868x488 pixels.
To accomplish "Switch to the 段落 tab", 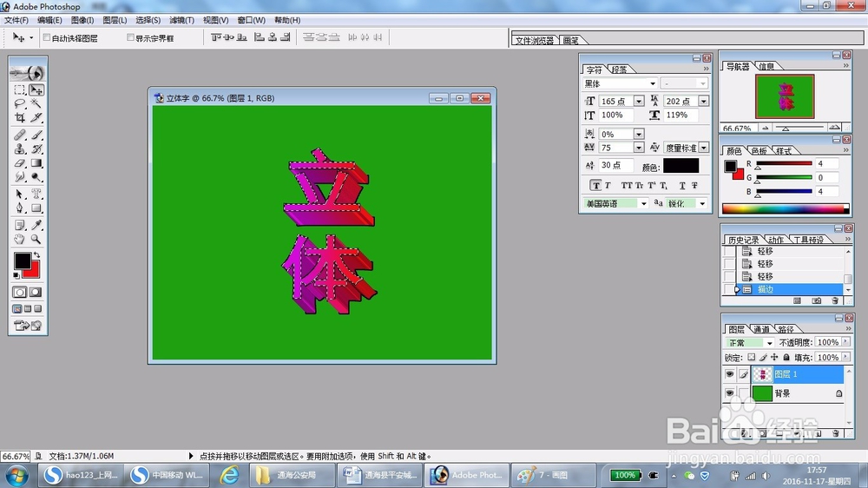I will [x=620, y=69].
